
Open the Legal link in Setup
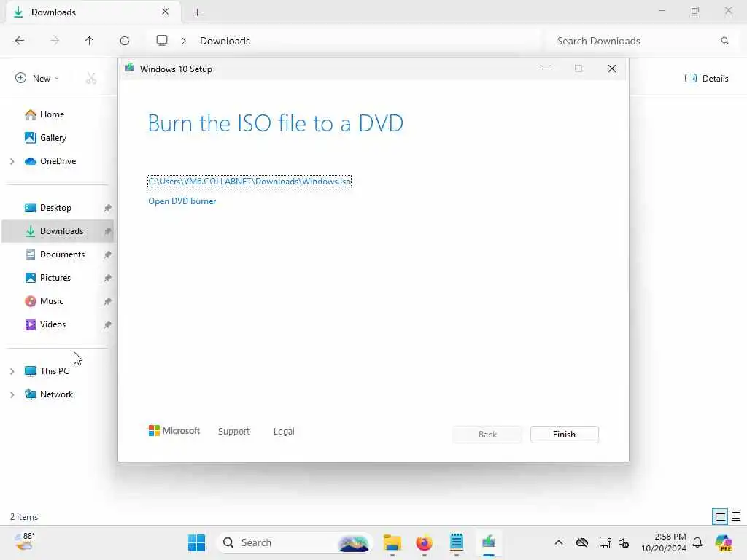pos(284,432)
